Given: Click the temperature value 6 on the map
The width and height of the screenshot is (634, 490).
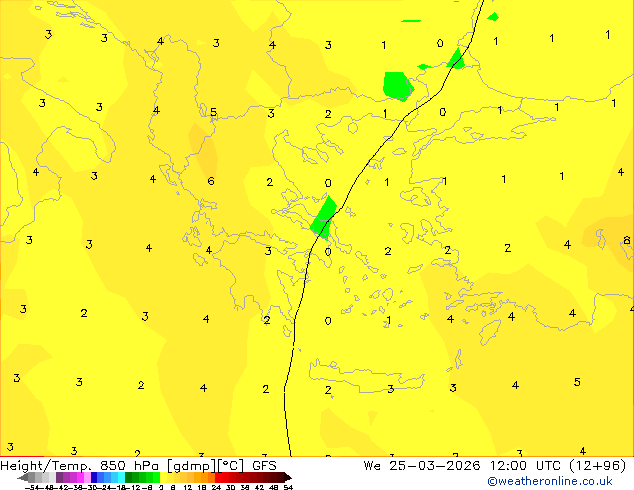Looking at the screenshot, I should click(x=210, y=181).
